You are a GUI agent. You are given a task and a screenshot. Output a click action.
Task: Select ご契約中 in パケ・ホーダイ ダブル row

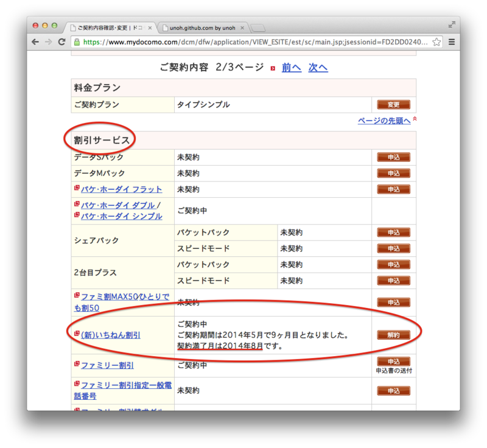[192, 211]
